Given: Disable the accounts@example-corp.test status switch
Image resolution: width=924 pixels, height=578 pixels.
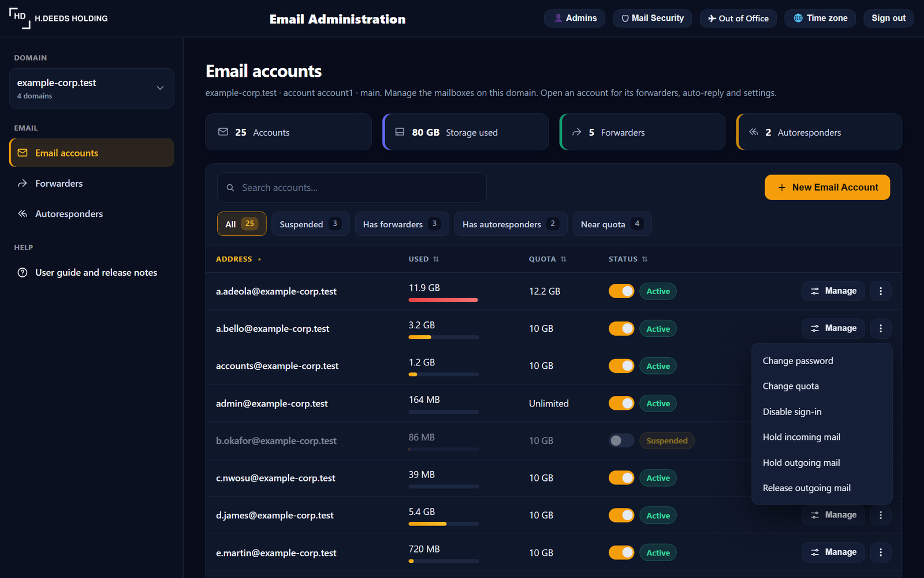Looking at the screenshot, I should tap(621, 366).
